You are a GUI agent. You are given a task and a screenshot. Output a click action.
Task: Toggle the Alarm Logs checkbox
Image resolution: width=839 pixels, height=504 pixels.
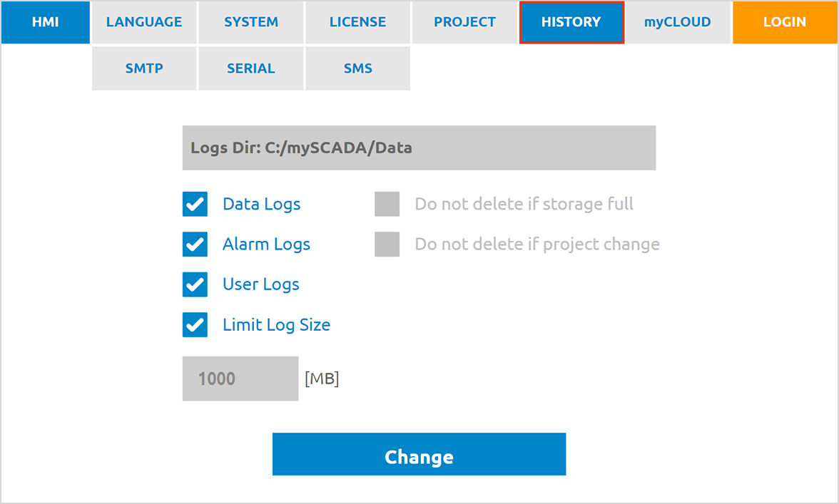pyautogui.click(x=195, y=245)
